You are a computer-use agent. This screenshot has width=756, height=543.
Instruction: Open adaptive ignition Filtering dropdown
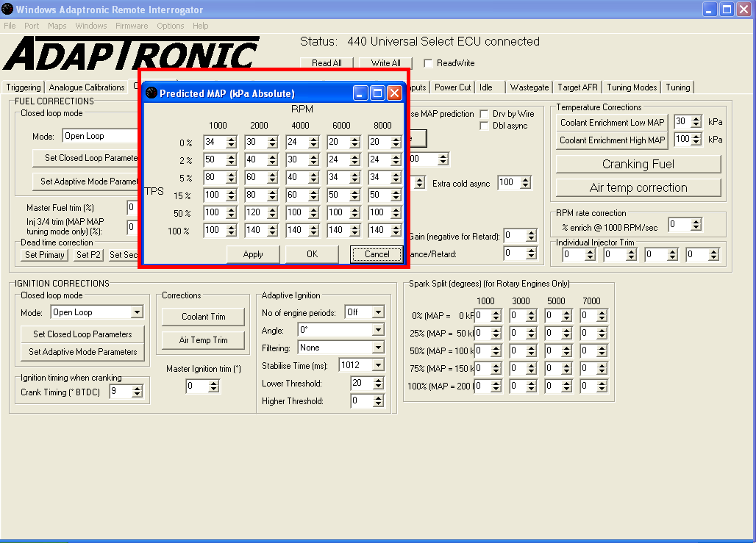378,348
